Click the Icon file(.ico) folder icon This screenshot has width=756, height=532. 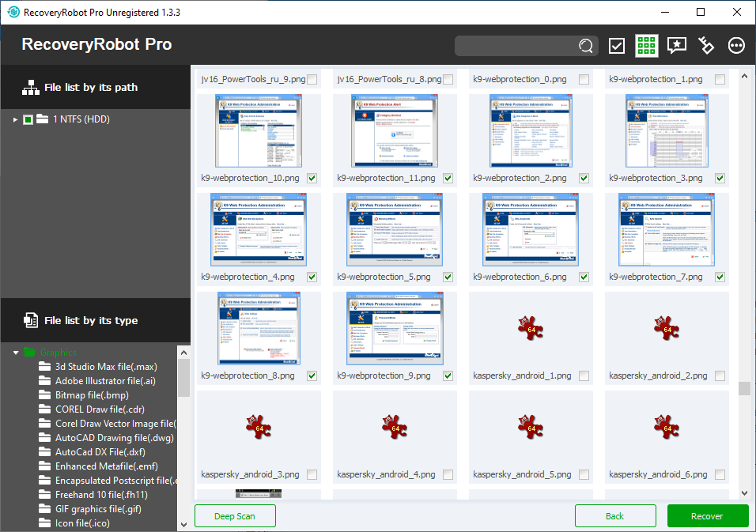pyautogui.click(x=45, y=523)
